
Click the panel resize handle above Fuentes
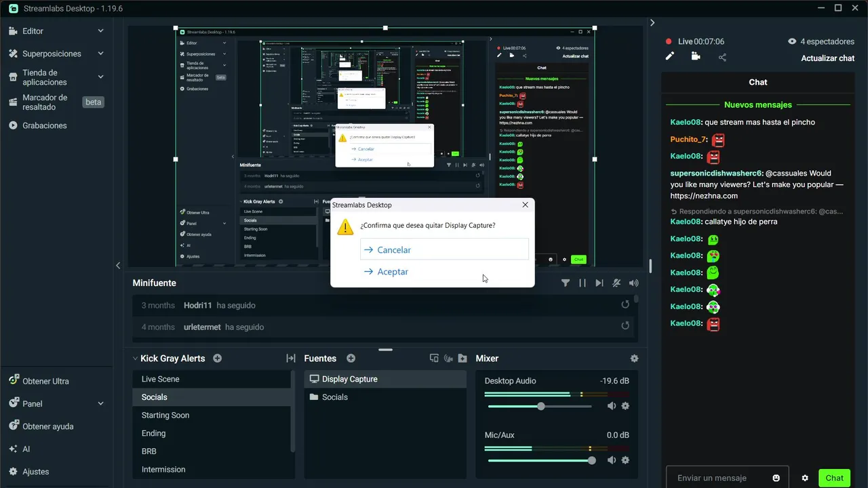point(386,350)
